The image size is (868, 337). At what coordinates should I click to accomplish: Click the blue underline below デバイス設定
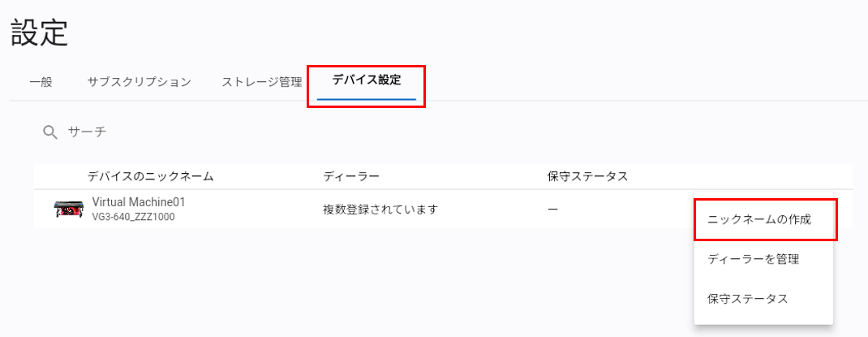366,99
